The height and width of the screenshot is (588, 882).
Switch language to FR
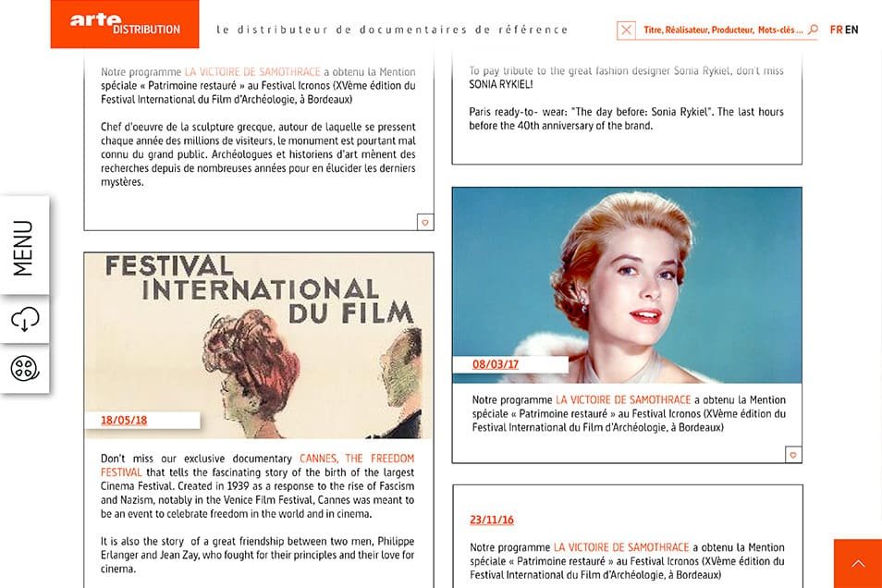[836, 30]
